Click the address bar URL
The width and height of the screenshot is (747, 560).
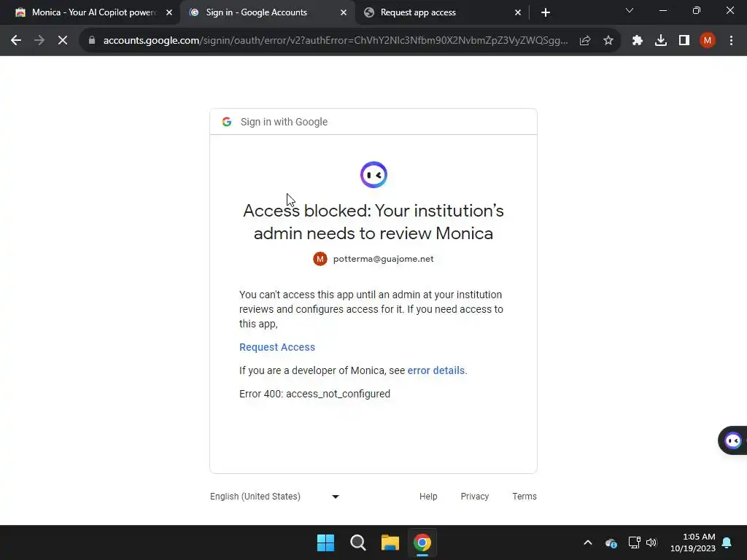336,41
